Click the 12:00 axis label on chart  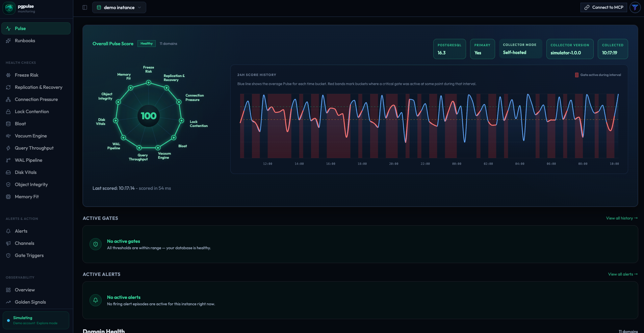pyautogui.click(x=267, y=164)
